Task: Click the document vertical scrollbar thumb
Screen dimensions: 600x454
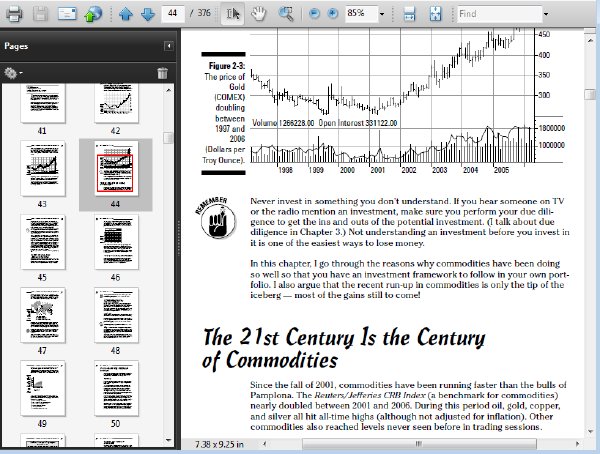Action: coord(590,94)
